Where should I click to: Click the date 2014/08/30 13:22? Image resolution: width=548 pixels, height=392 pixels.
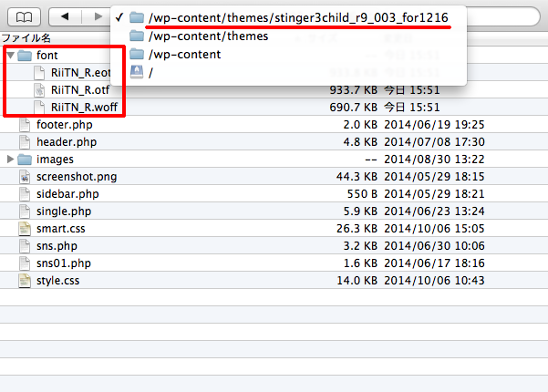pyautogui.click(x=434, y=160)
